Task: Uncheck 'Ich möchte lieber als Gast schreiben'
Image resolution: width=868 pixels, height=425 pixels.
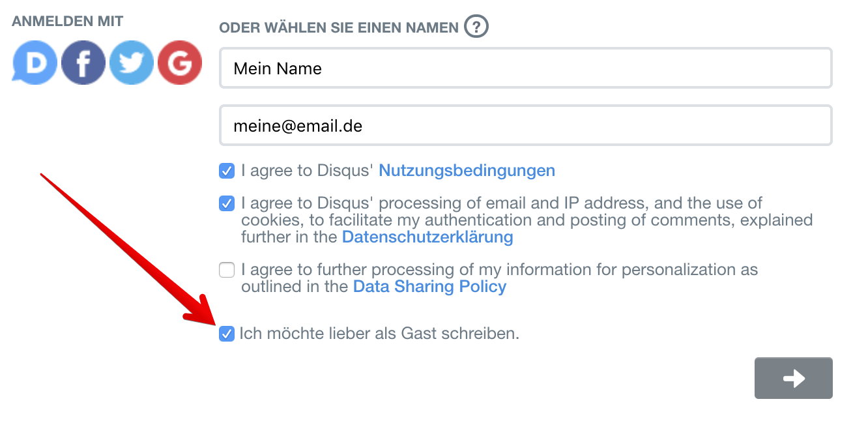Action: click(x=227, y=334)
